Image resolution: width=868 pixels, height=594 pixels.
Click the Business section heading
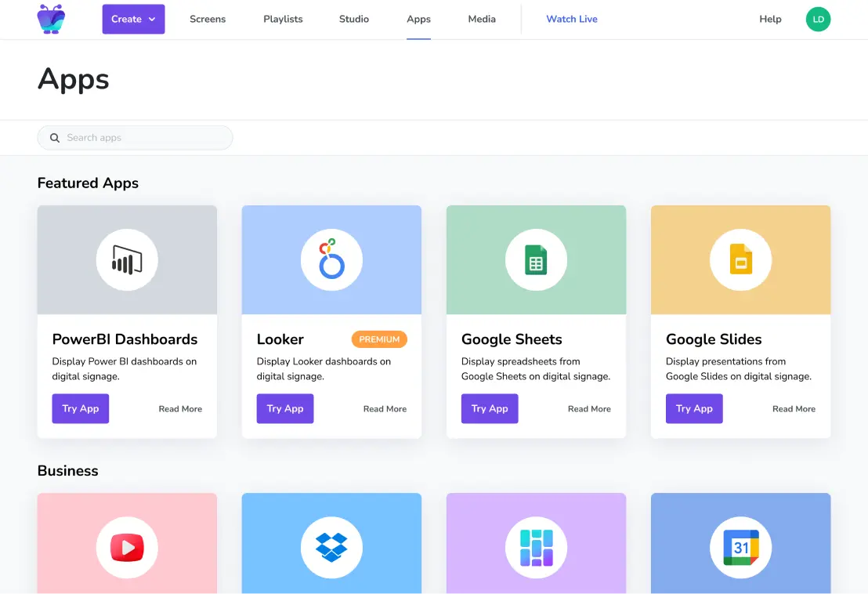coord(67,470)
